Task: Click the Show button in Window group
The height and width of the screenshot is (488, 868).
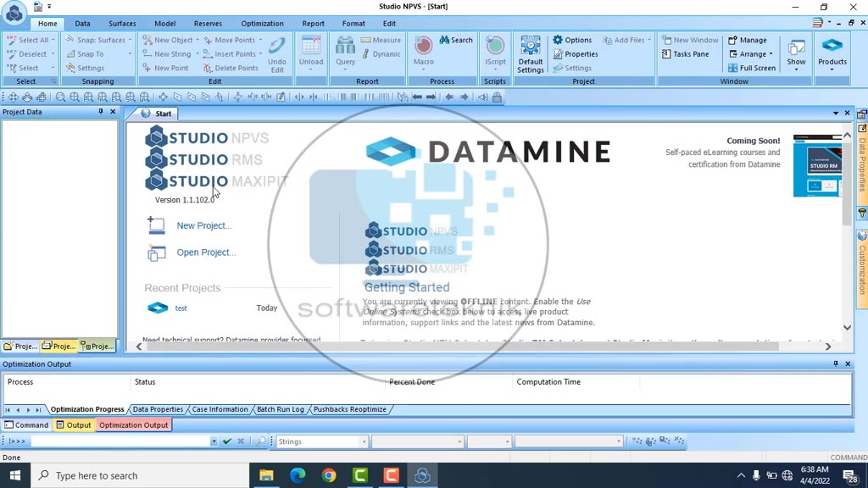Action: click(796, 53)
